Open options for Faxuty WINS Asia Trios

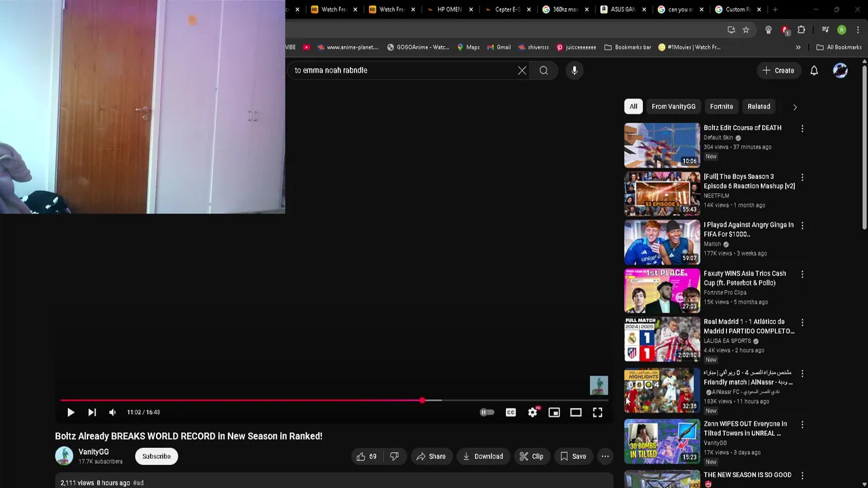pyautogui.click(x=802, y=274)
